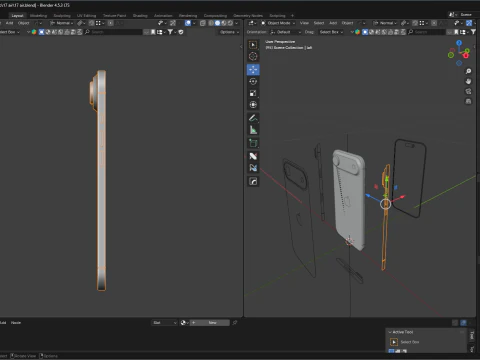Open shading options dropdown arrow in left viewport
Image resolution: width=480 pixels, height=360 pixels.
[x=236, y=23]
